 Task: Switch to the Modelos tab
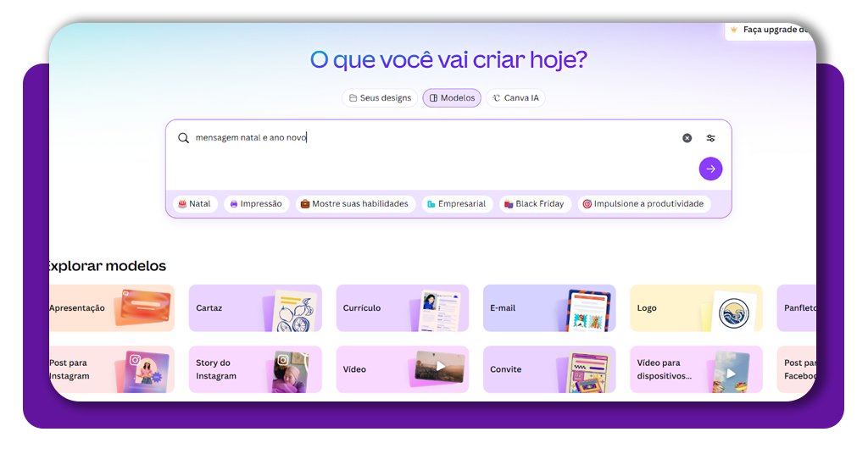452,98
